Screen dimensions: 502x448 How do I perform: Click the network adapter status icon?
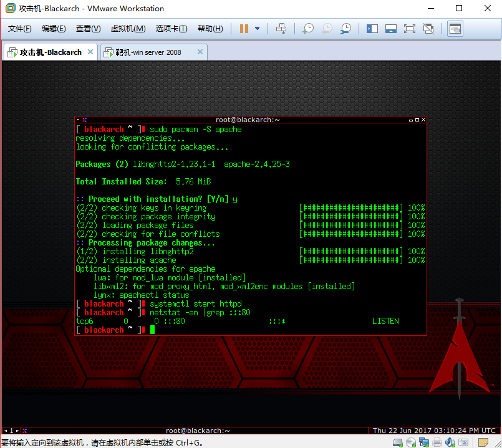(x=424, y=442)
